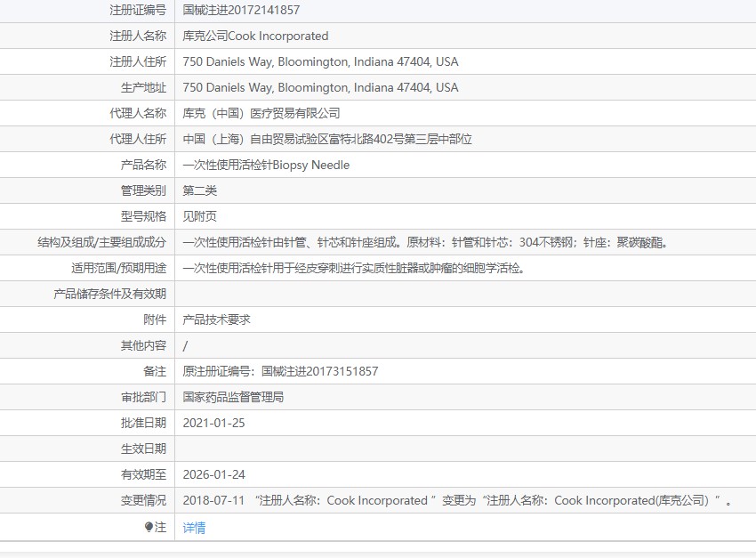Click the 生产地址 address value

[x=320, y=88]
